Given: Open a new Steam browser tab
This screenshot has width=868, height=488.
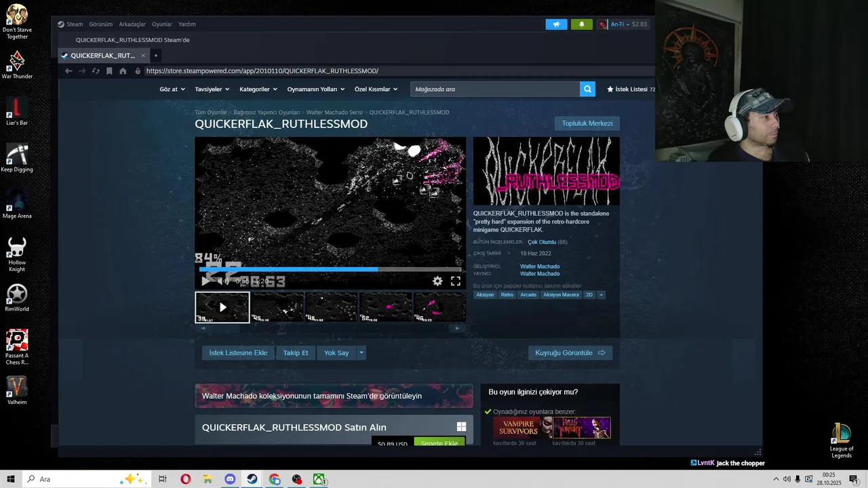Looking at the screenshot, I should coord(156,56).
